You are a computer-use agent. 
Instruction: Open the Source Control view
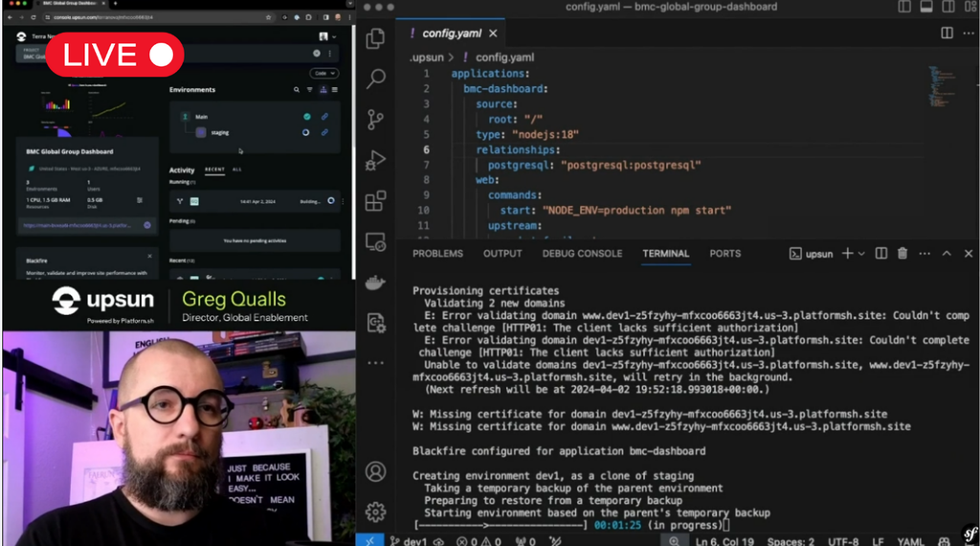click(375, 120)
